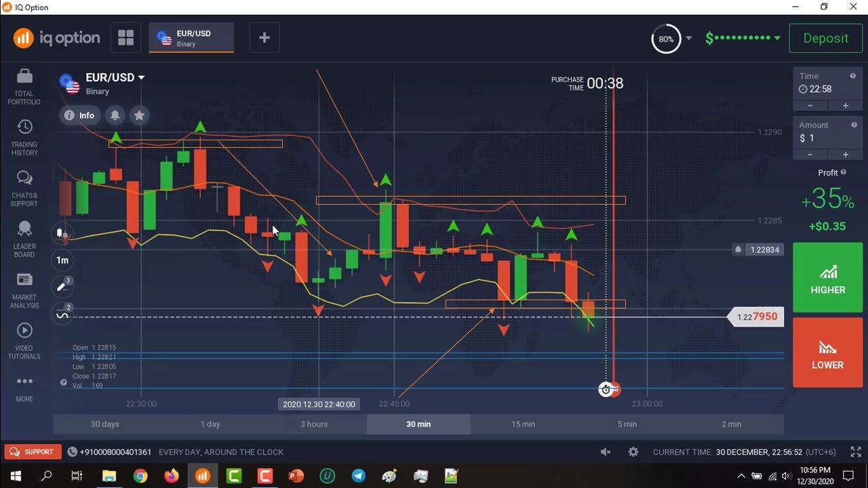Open Windows Start menu

[x=16, y=476]
